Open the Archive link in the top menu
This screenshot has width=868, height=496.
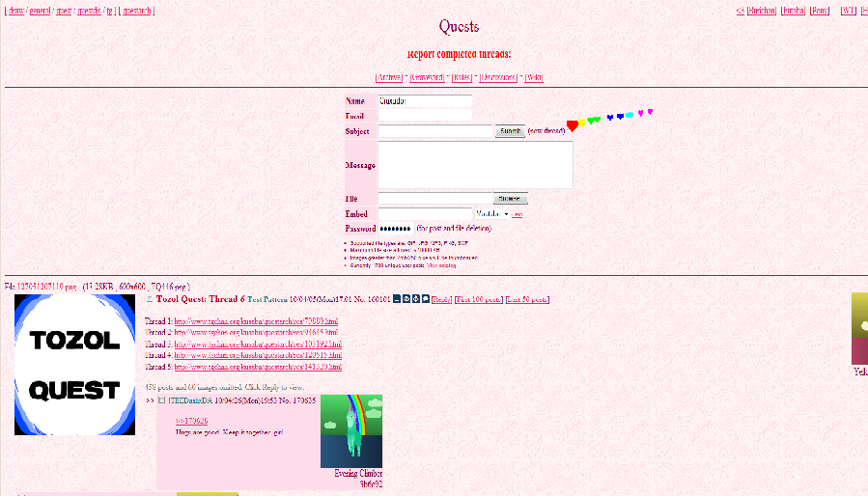click(388, 77)
